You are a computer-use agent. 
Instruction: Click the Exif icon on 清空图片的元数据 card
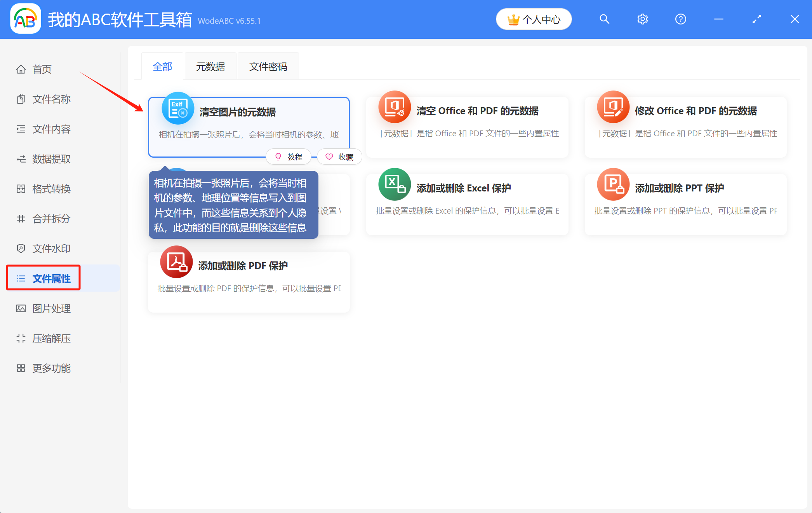177,108
